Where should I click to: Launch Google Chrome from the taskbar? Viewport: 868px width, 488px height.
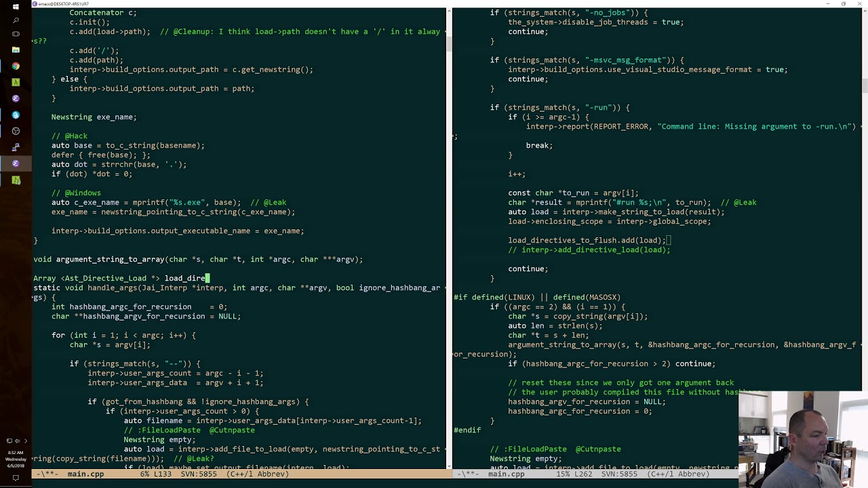(x=16, y=66)
